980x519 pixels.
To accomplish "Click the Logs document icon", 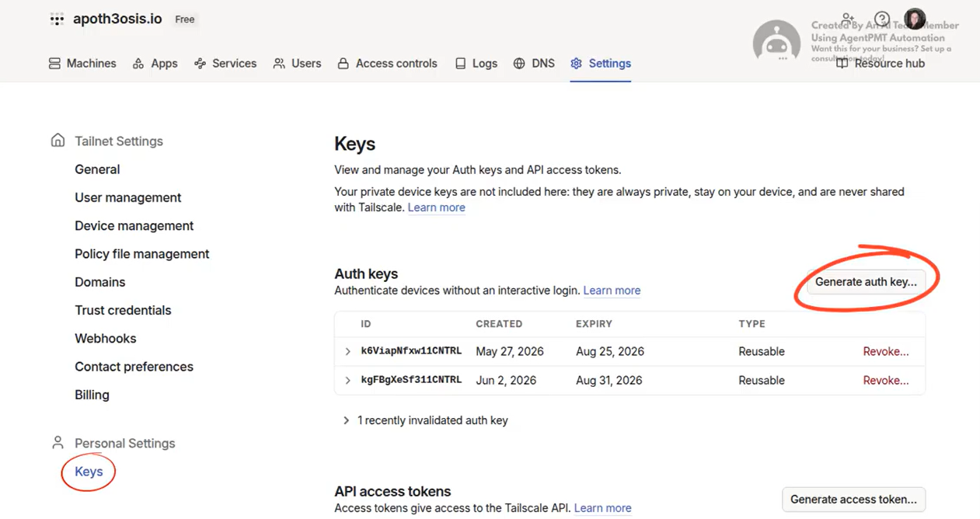I will pyautogui.click(x=460, y=64).
